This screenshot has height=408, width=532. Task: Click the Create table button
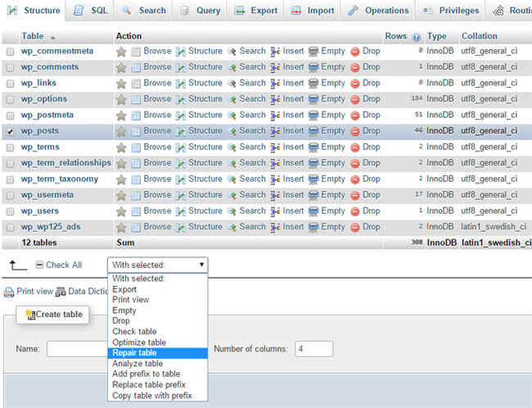tap(53, 315)
